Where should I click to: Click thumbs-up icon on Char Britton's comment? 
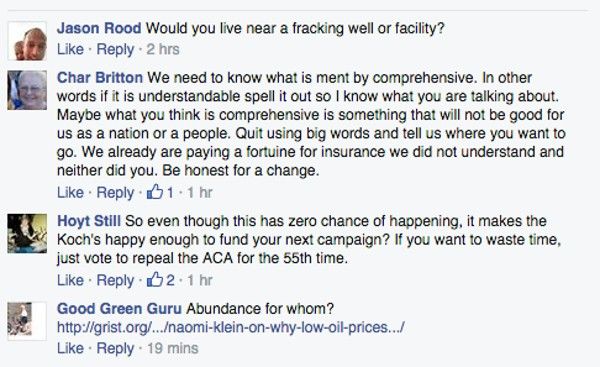155,192
